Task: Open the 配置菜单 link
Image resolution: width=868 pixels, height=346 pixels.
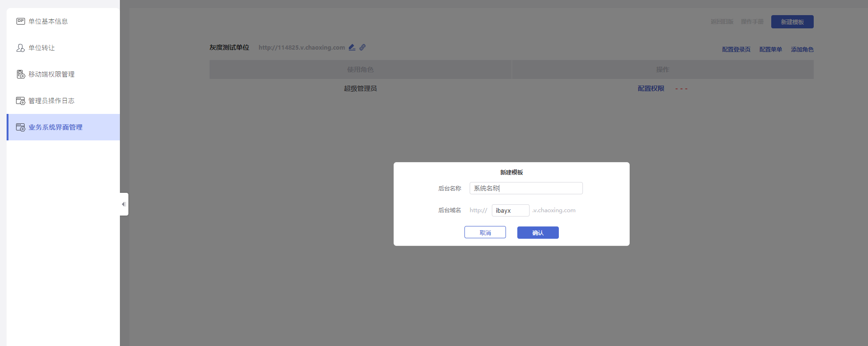Action: tap(771, 50)
